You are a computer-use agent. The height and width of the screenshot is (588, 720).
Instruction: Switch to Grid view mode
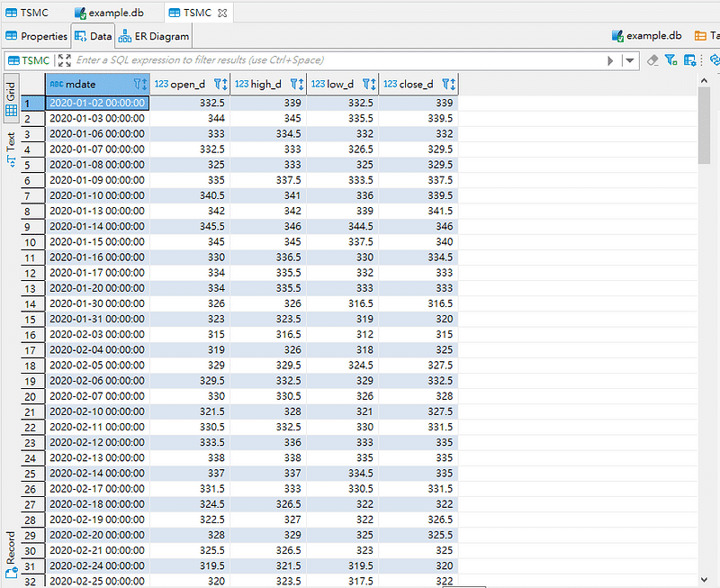11,99
